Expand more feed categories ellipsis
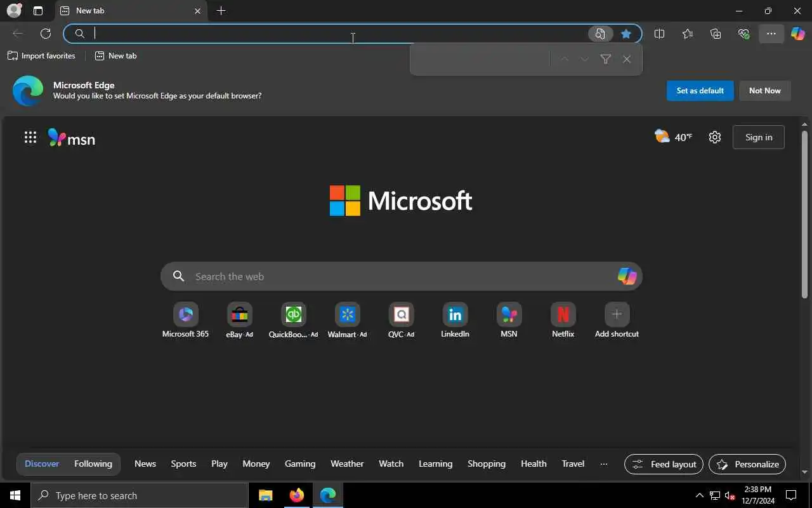The image size is (812, 508). [604, 464]
